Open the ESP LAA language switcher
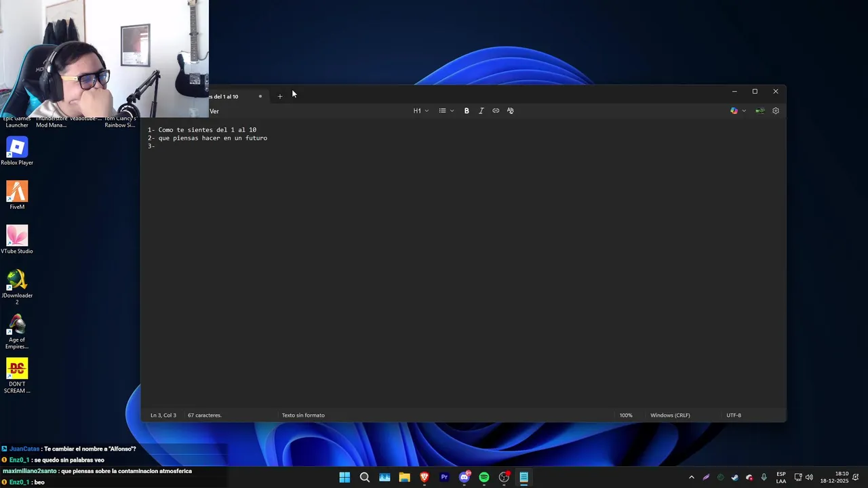This screenshot has height=488, width=868. point(781,477)
